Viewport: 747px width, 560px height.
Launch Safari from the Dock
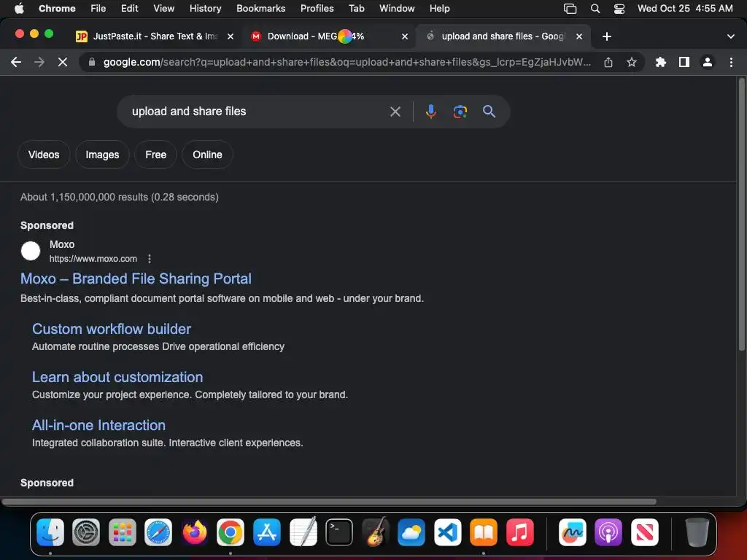coord(158,532)
